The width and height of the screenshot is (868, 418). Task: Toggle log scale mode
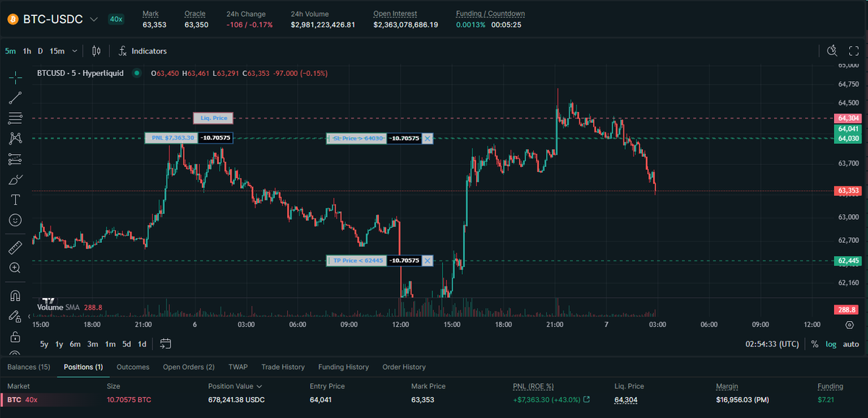[831, 344]
